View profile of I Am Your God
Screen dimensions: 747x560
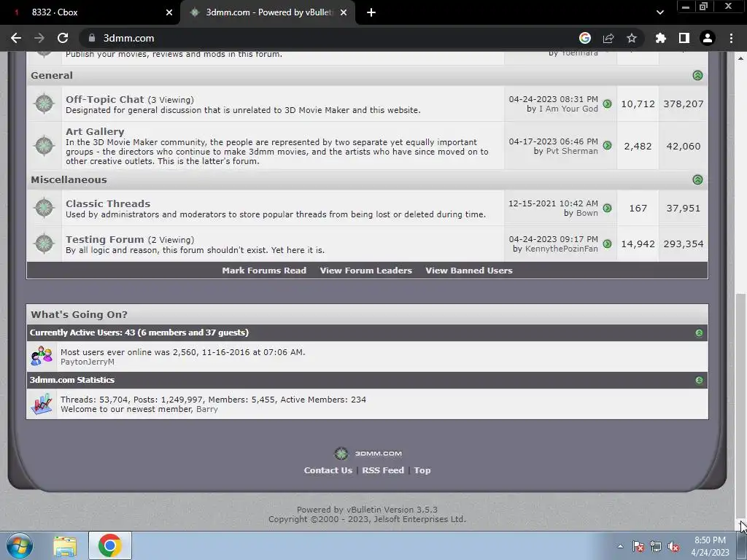point(568,109)
